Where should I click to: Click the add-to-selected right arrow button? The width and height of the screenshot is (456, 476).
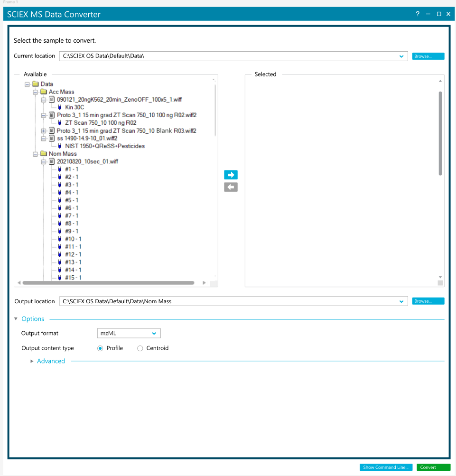(x=231, y=175)
